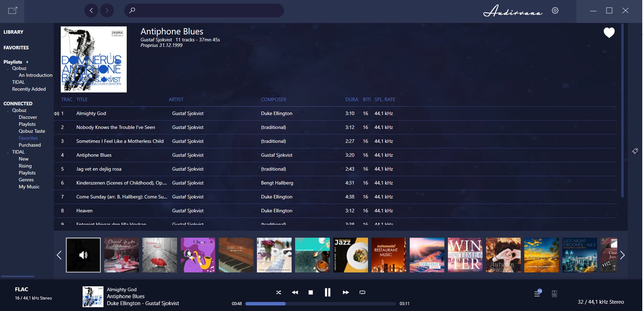This screenshot has height=311, width=644.
Task: Toggle shuffle playback mode
Action: [x=278, y=293]
